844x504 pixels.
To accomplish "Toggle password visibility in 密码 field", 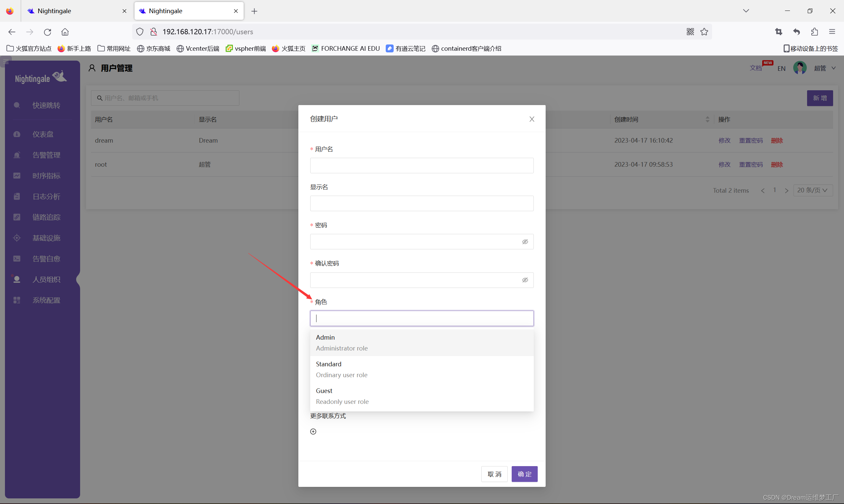I will pyautogui.click(x=525, y=242).
